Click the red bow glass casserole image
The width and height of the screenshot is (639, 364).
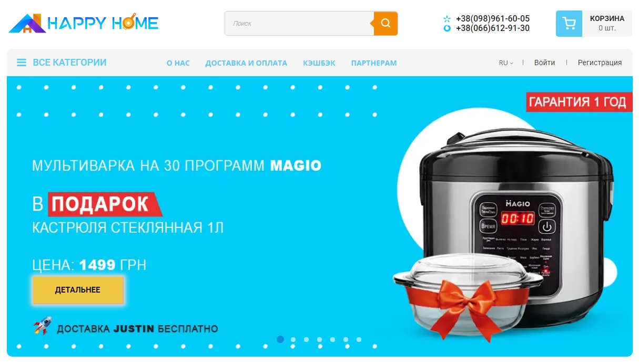(x=468, y=292)
